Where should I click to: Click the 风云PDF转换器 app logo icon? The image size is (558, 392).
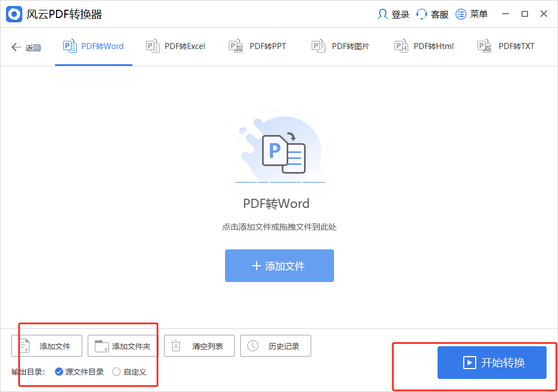tap(14, 14)
